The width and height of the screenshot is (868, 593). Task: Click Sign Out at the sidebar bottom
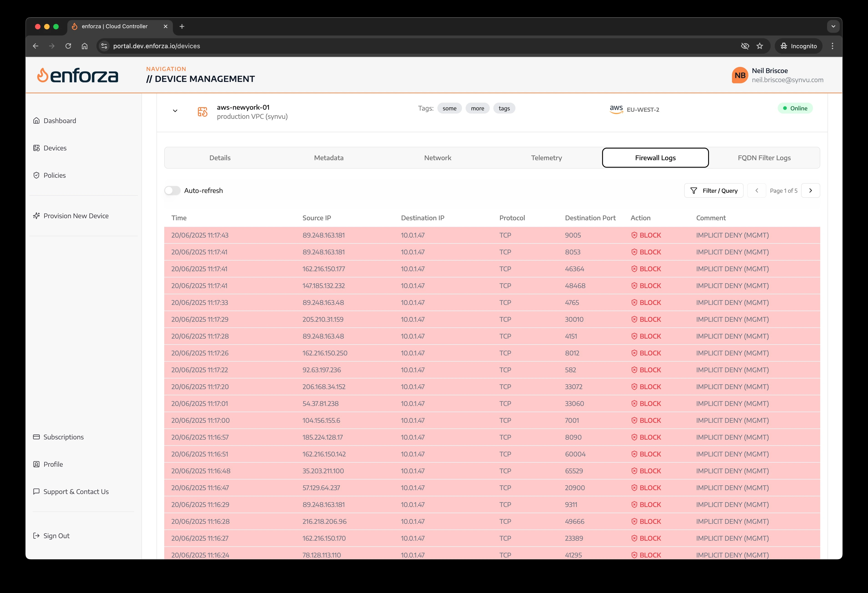56,535
